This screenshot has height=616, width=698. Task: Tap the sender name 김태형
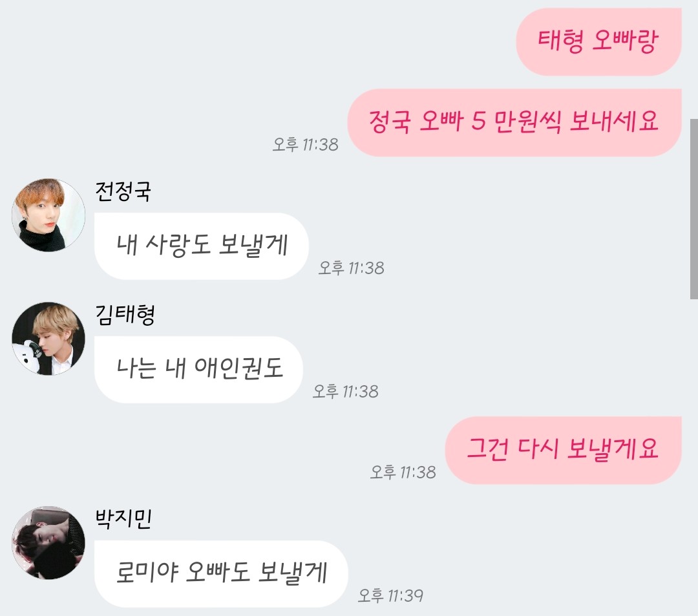click(125, 315)
